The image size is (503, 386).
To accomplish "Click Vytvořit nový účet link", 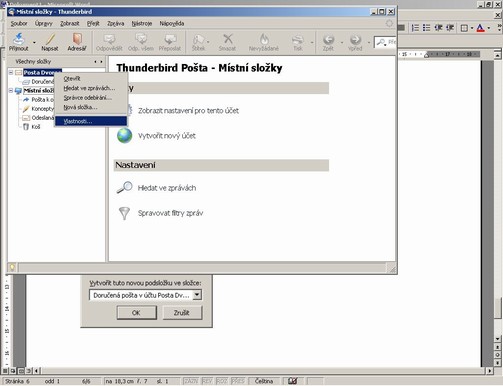I will tap(167, 136).
